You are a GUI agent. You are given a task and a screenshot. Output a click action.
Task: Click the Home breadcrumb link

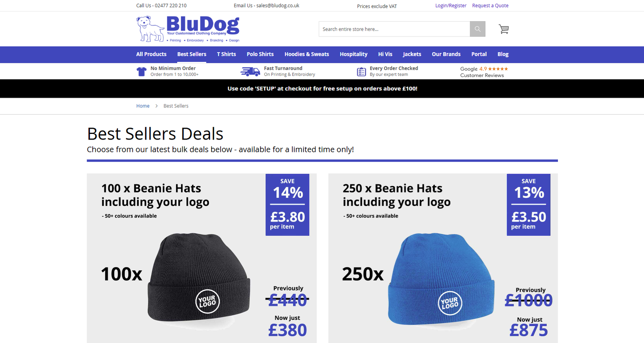[143, 106]
